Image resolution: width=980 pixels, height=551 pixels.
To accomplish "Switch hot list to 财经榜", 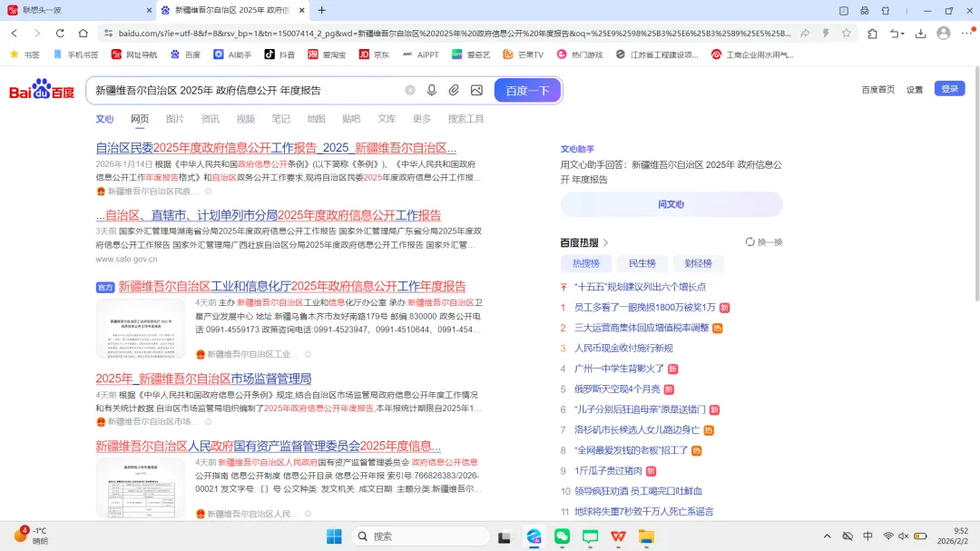I will [x=698, y=263].
